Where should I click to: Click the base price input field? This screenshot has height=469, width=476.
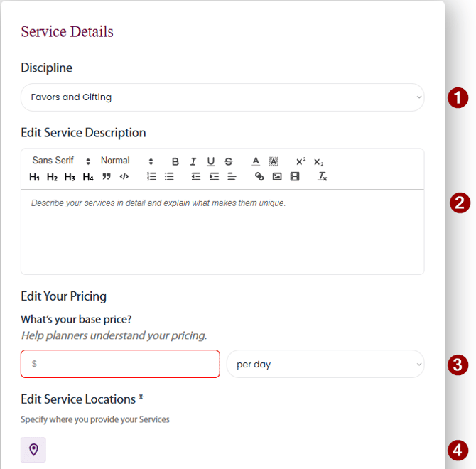[121, 364]
